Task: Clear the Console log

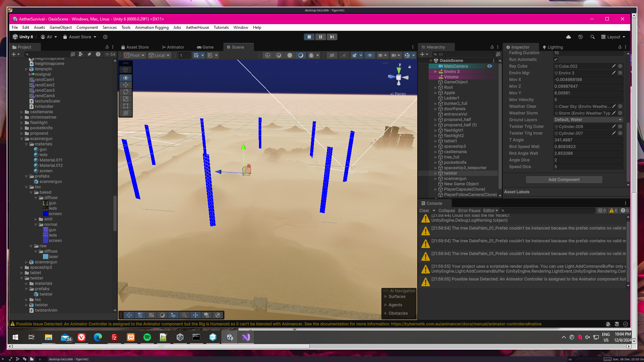Action: [x=424, y=210]
